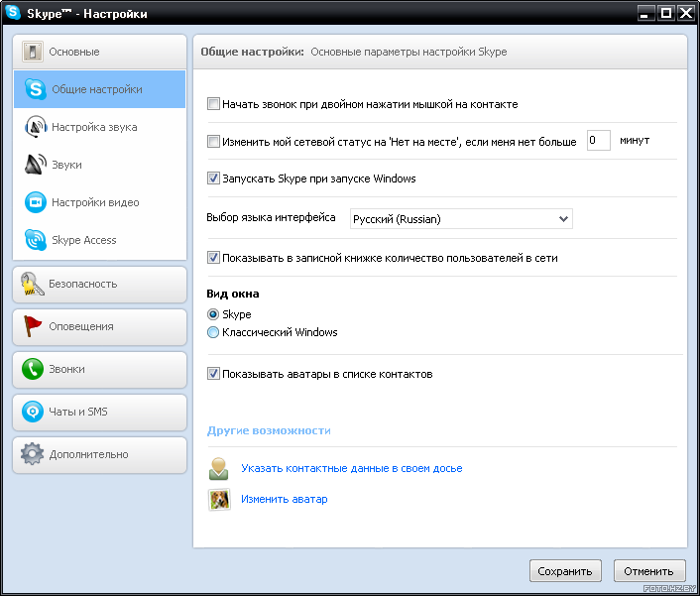Viewport: 700px width, 596px height.
Task: Click the green phone icon for Звонки
Action: pos(32,369)
